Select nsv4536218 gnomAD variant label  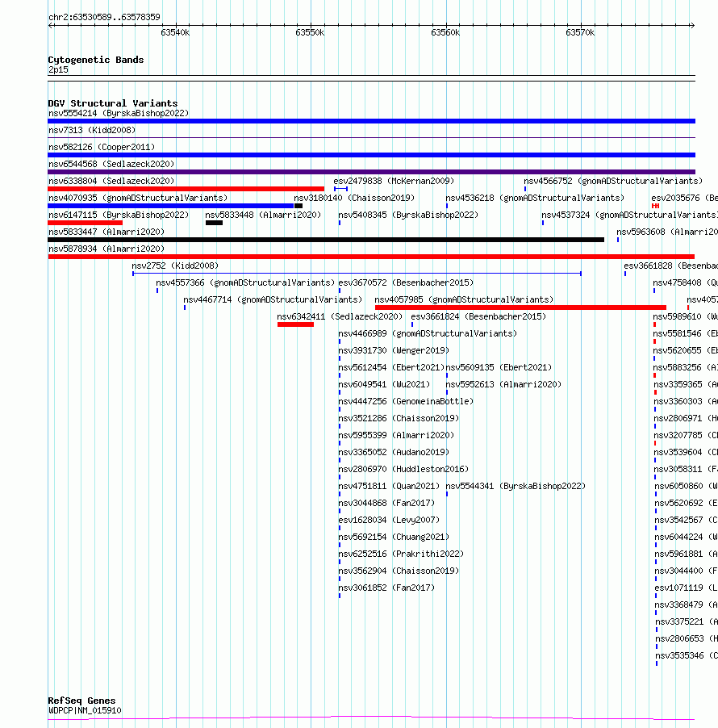pos(535,198)
